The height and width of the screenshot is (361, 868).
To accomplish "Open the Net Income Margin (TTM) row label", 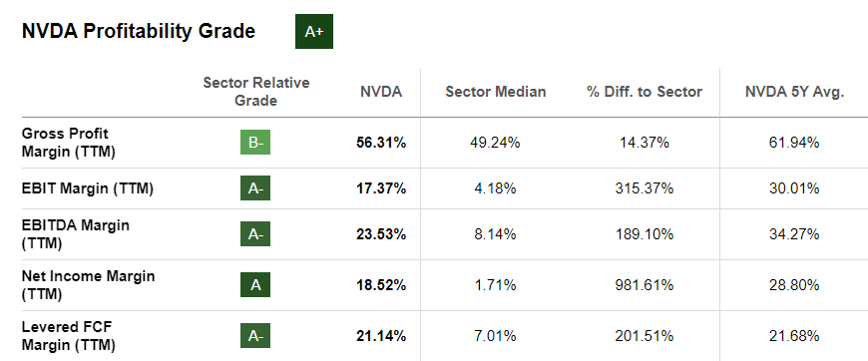I will (88, 285).
